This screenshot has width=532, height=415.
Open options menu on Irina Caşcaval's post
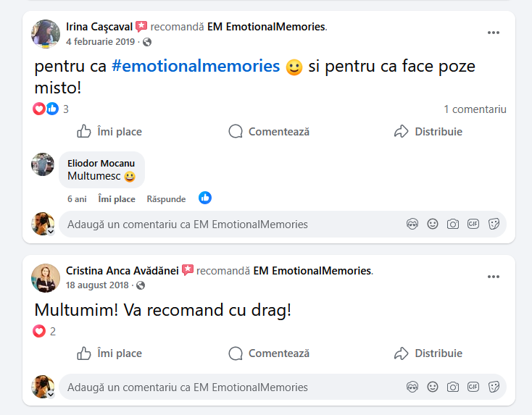494,33
